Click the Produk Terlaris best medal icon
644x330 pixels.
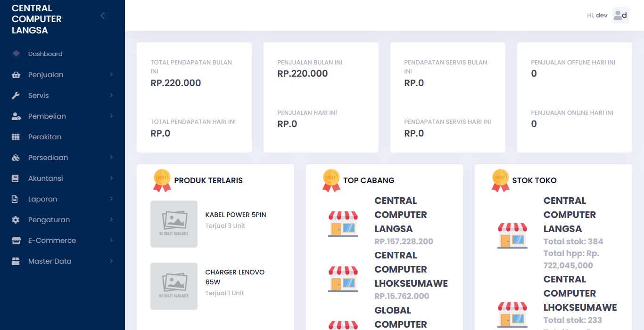pyautogui.click(x=162, y=180)
